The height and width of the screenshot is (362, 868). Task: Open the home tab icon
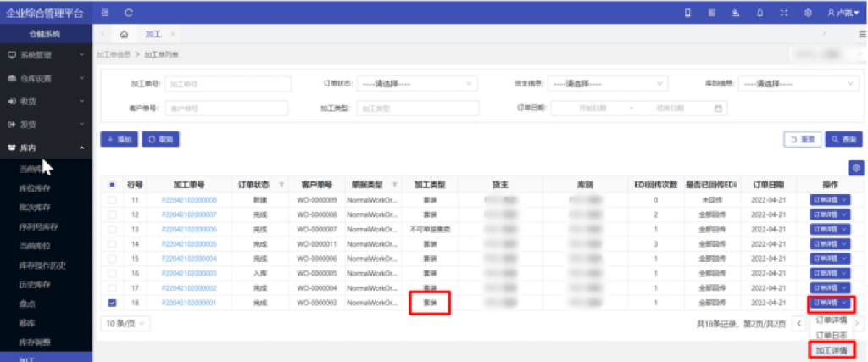click(125, 34)
